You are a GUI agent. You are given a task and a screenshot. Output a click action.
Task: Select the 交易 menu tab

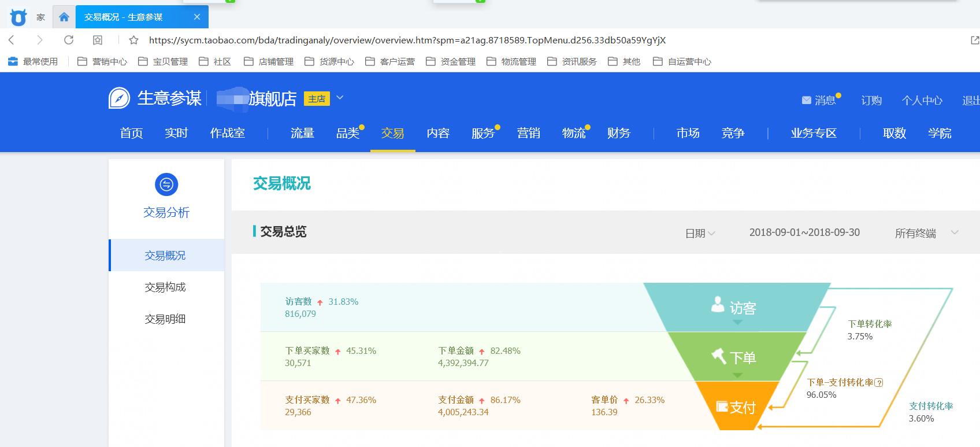[393, 133]
